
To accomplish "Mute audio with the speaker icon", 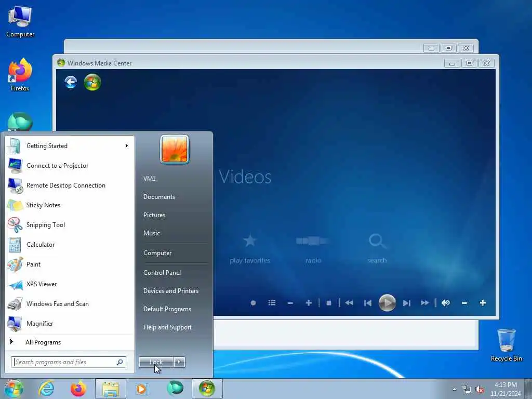I will 446,303.
